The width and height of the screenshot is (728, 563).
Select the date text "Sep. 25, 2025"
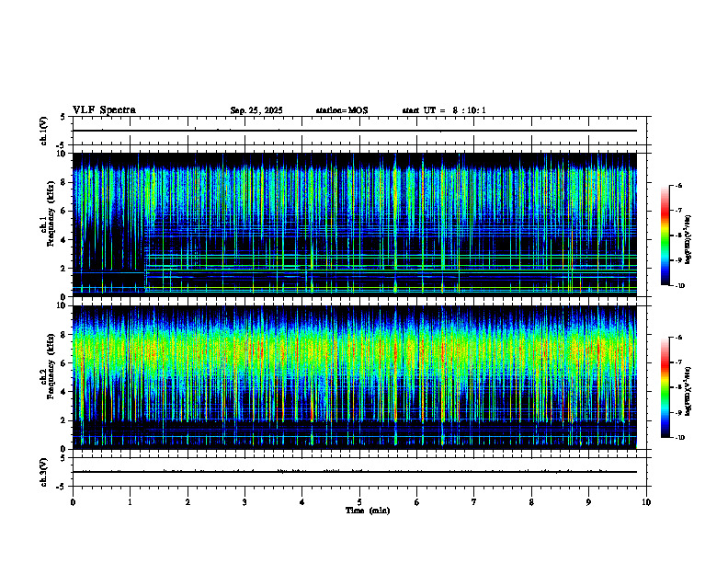click(x=256, y=110)
